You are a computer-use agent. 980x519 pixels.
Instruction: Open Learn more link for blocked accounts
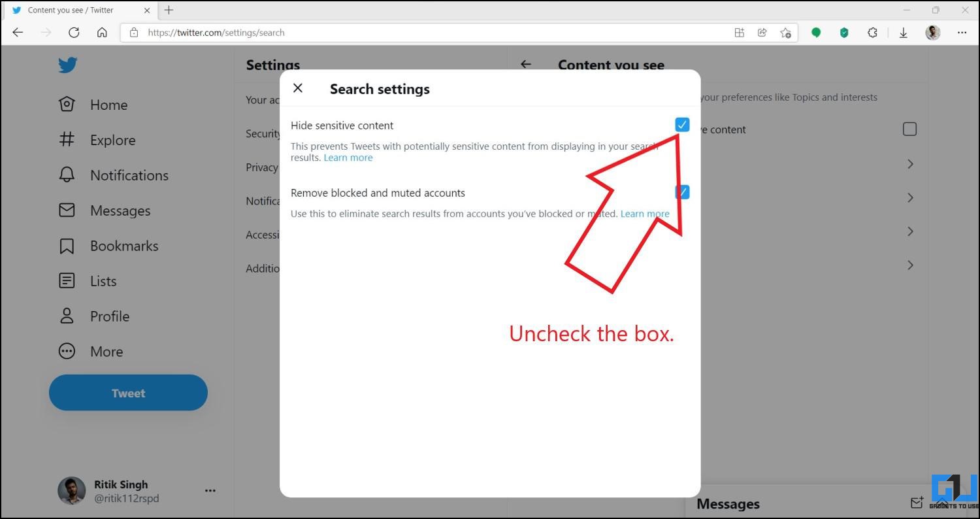[x=645, y=214]
